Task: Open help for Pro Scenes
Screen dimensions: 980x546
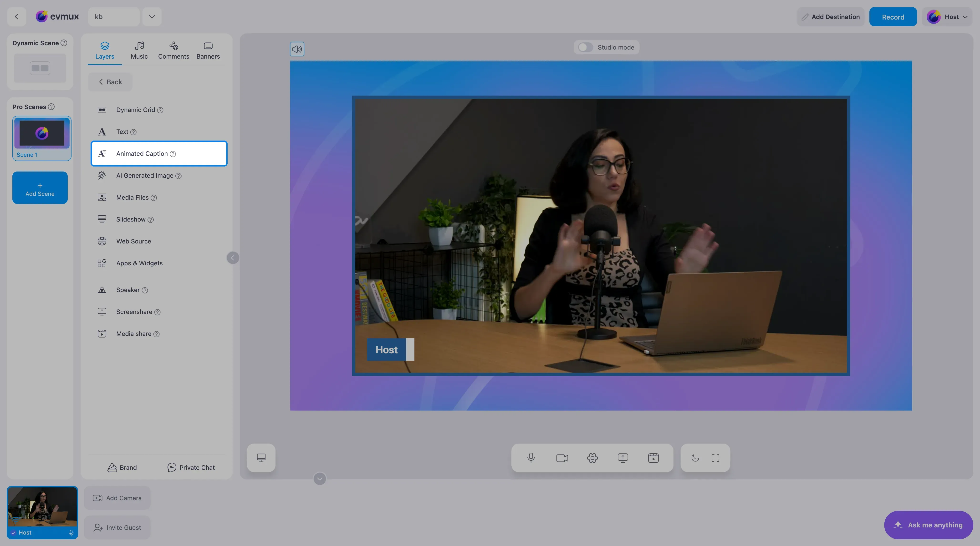Action: pos(51,107)
